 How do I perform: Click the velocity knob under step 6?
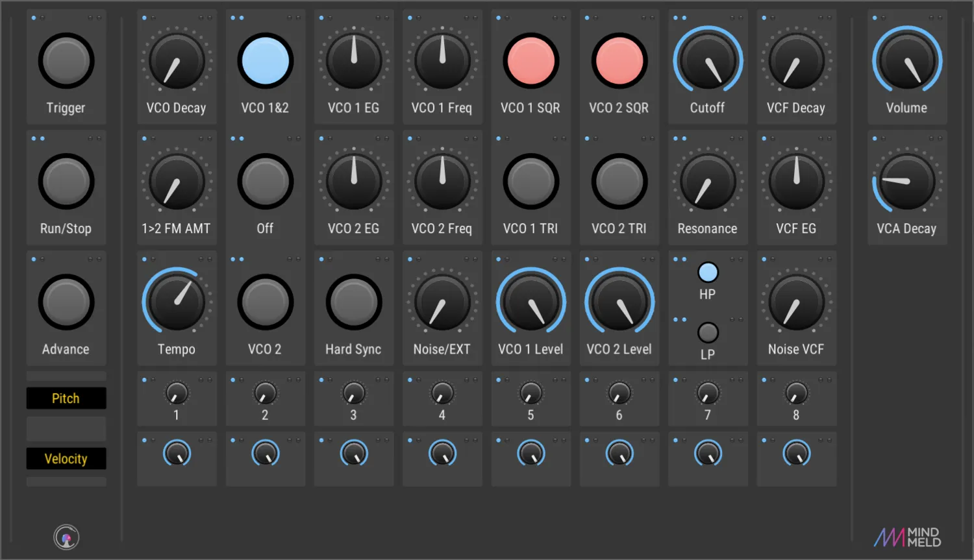coord(619,453)
